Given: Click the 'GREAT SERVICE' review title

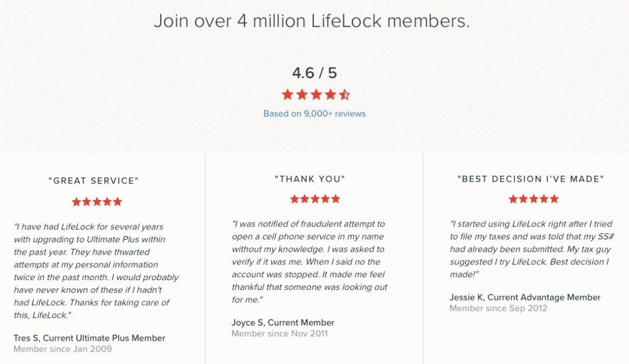Looking at the screenshot, I should tap(94, 181).
